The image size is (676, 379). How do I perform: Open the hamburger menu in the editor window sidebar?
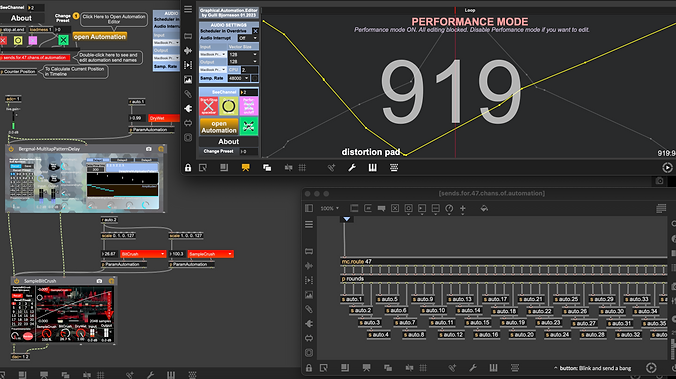click(188, 9)
